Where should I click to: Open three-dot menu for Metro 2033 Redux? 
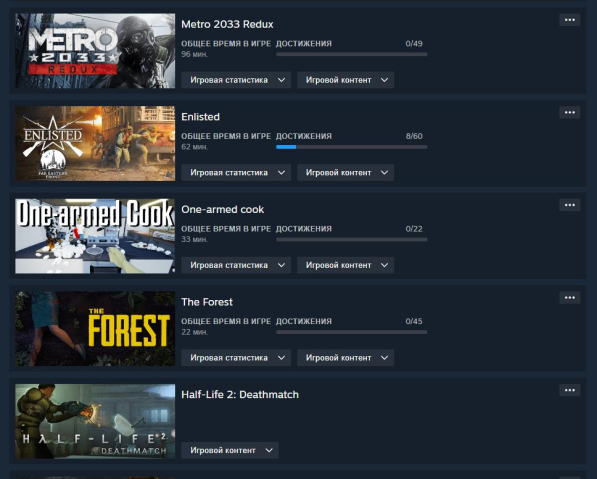[570, 20]
